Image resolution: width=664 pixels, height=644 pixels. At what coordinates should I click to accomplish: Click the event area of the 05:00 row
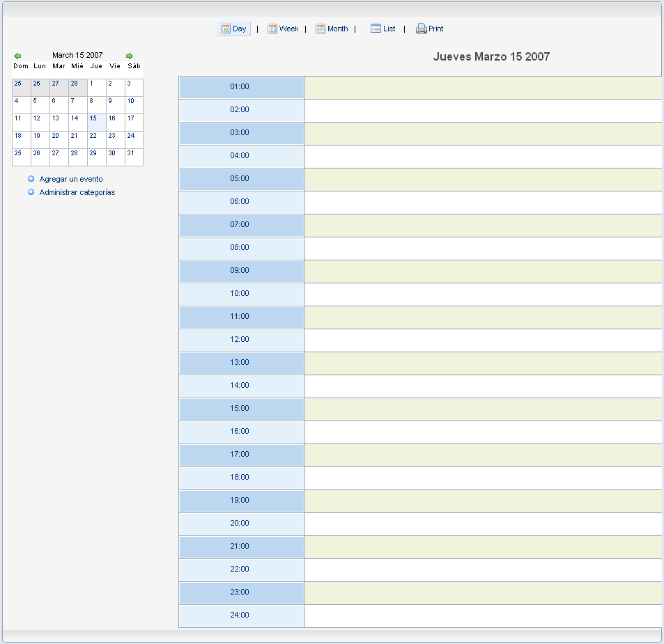pyautogui.click(x=483, y=180)
